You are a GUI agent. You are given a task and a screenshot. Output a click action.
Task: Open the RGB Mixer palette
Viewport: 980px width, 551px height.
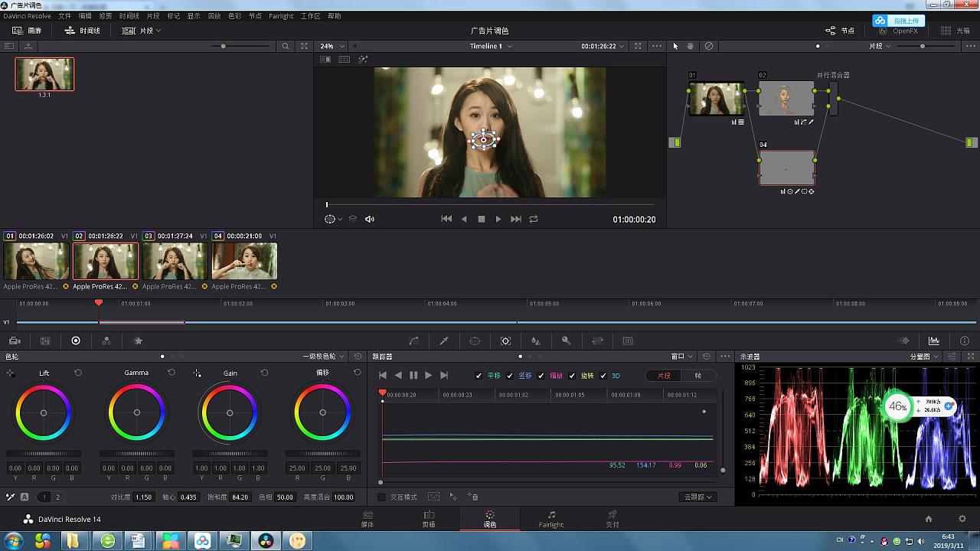click(x=106, y=341)
